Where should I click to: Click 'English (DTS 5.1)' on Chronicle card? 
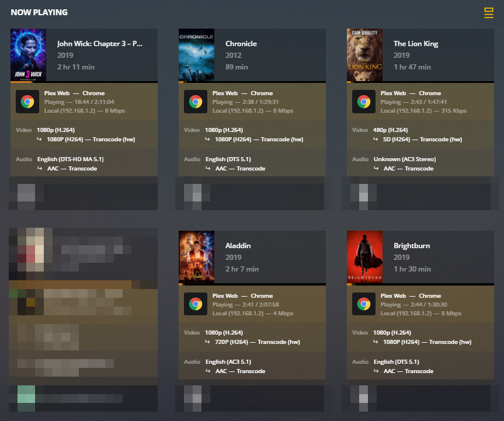coord(228,159)
